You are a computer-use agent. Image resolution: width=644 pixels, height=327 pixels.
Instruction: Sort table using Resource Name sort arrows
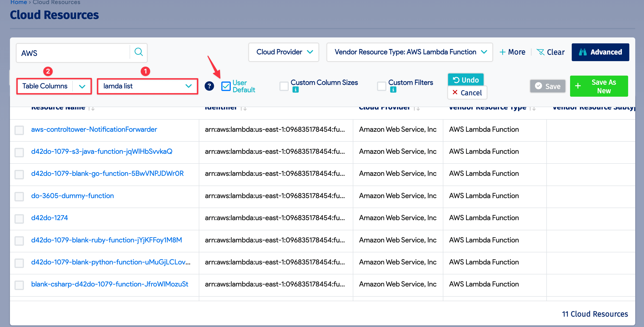(92, 108)
